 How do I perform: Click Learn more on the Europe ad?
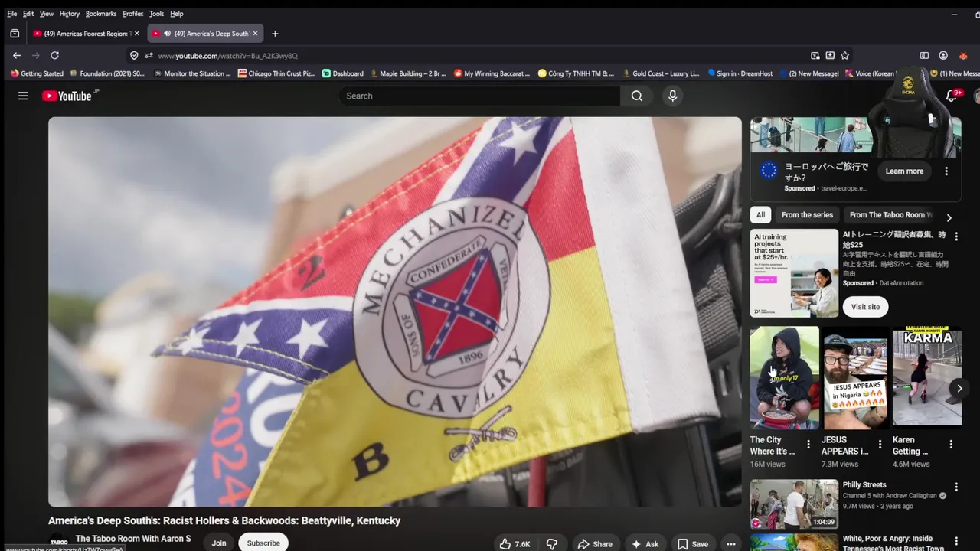(904, 171)
